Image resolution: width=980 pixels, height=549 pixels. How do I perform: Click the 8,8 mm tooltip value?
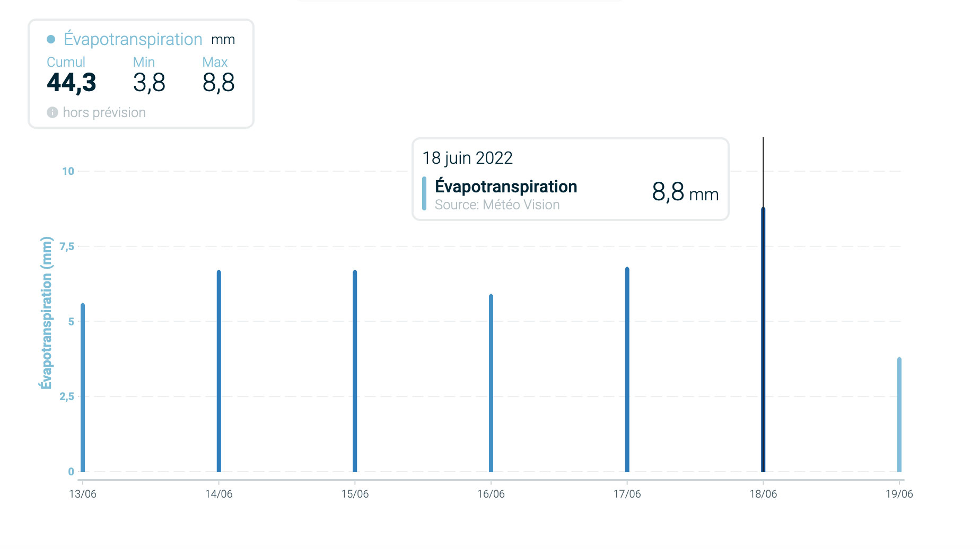(685, 192)
